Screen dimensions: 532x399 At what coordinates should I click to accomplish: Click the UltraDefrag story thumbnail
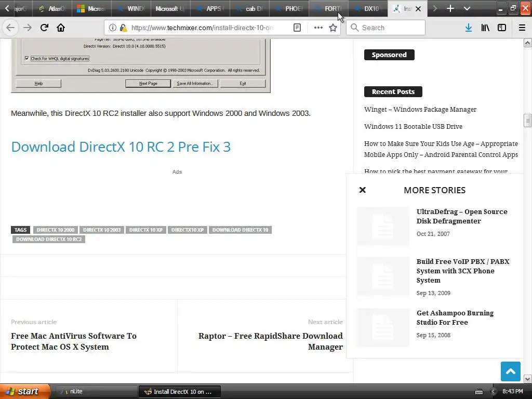point(383,226)
